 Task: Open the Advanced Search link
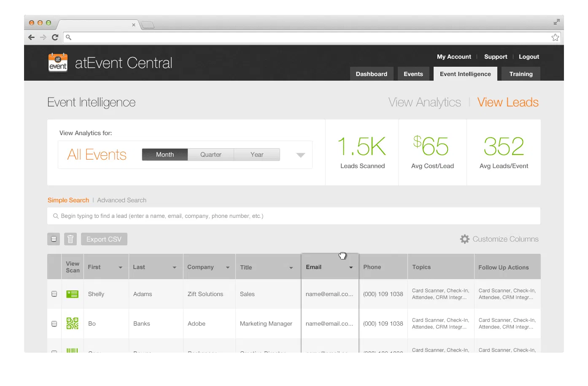point(121,200)
